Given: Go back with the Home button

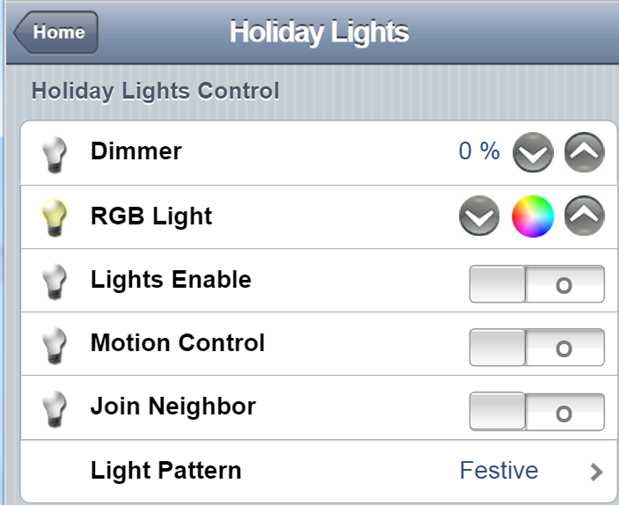Looking at the screenshot, I should click(56, 32).
